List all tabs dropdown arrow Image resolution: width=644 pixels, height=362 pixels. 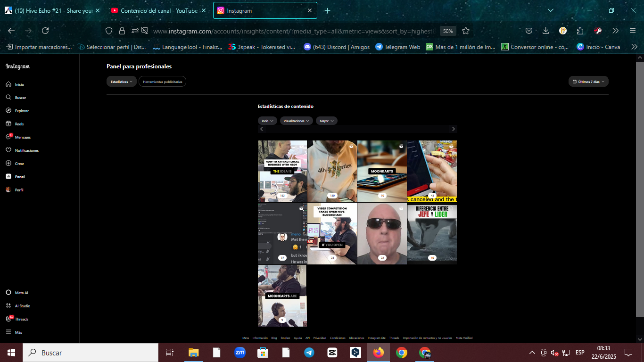(x=551, y=10)
